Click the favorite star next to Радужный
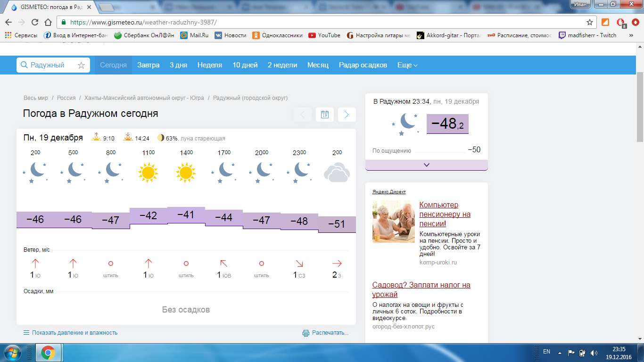 (81, 66)
